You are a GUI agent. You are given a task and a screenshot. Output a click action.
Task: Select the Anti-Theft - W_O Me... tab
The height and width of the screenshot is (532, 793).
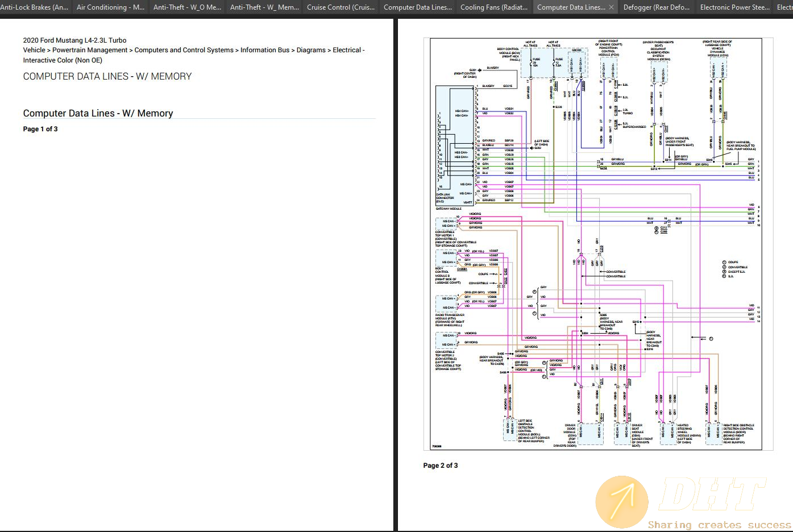[187, 7]
